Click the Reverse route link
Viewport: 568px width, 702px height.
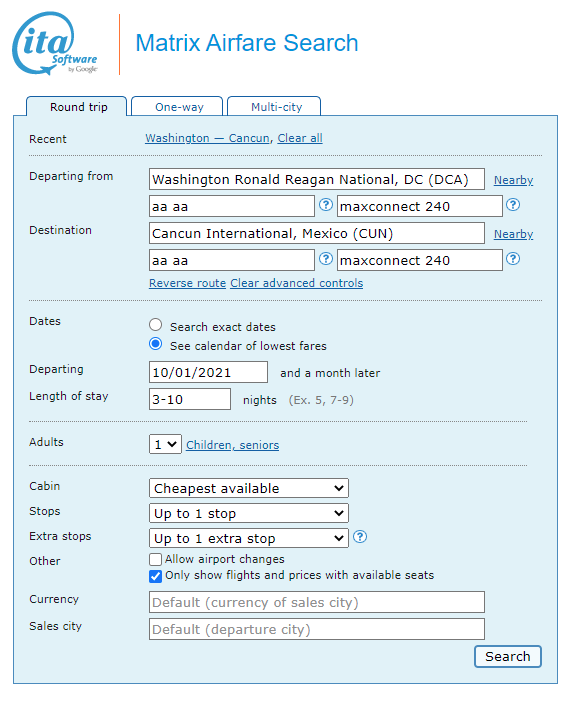pos(188,283)
